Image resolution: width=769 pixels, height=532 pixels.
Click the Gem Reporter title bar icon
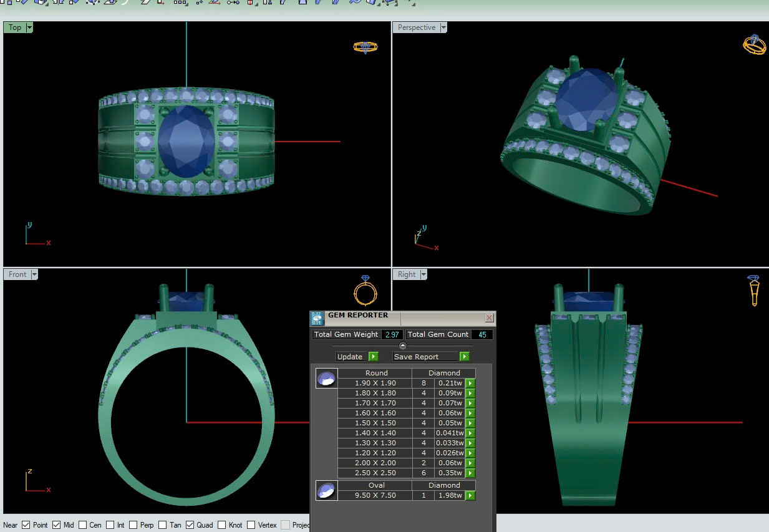pos(317,318)
